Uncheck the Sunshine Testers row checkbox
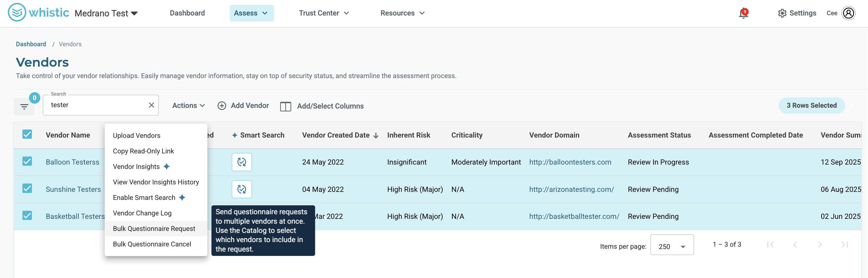Screen dimensions: 868x278 27,188
